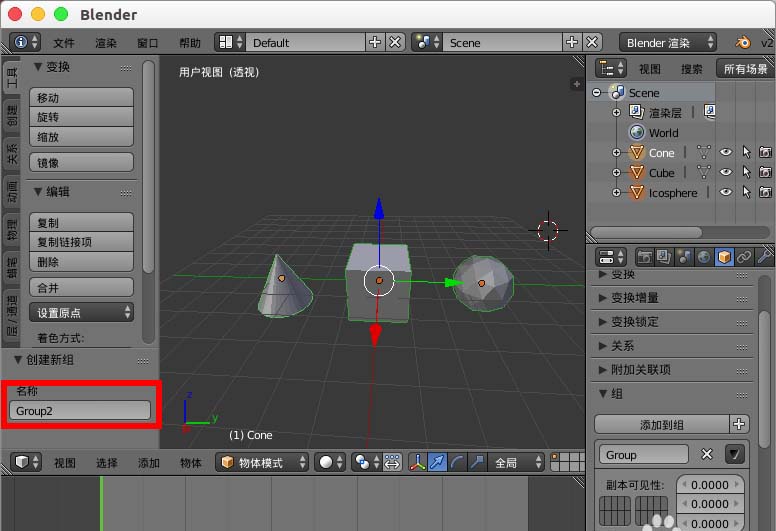
Task: Switch to World properties tab
Action: coord(704,257)
